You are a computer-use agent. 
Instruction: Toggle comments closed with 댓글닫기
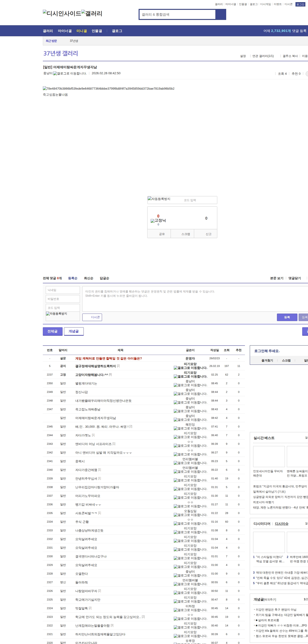click(x=295, y=278)
